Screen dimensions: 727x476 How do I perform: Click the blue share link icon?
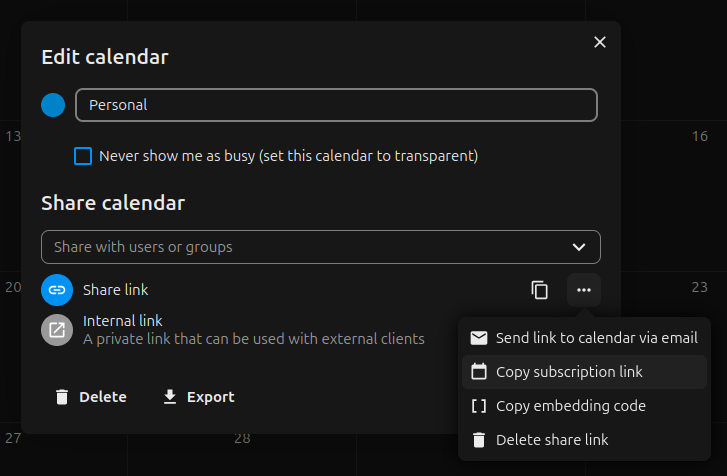[x=57, y=290]
